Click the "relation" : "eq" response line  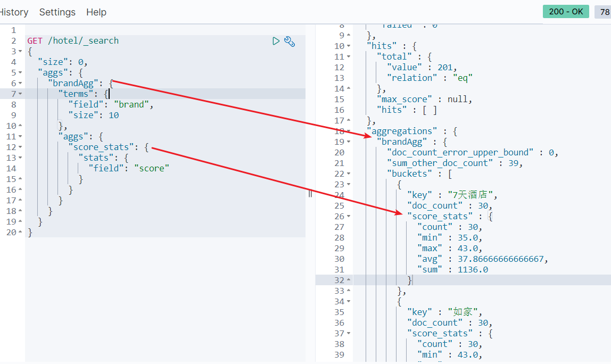430,78
